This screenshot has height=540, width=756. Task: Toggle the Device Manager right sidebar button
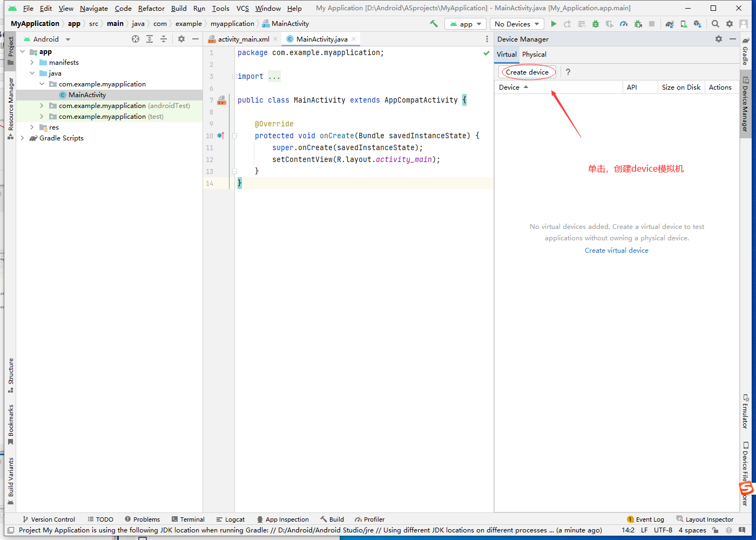[x=745, y=104]
